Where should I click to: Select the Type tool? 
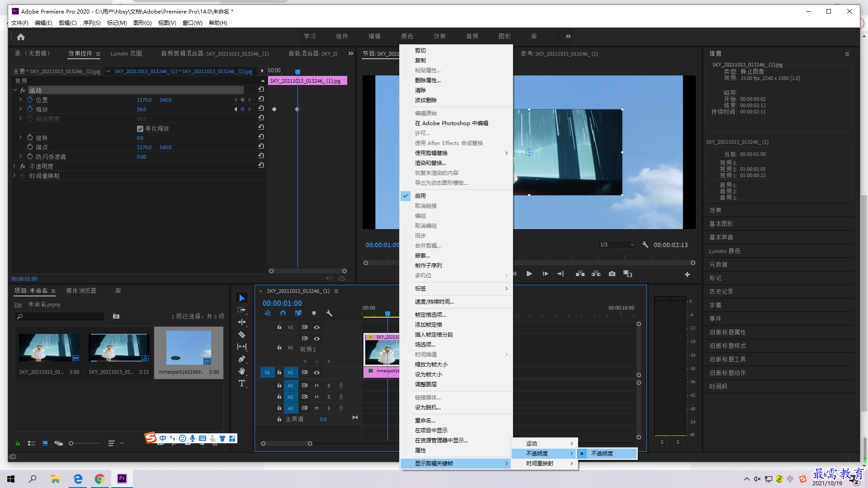click(242, 383)
